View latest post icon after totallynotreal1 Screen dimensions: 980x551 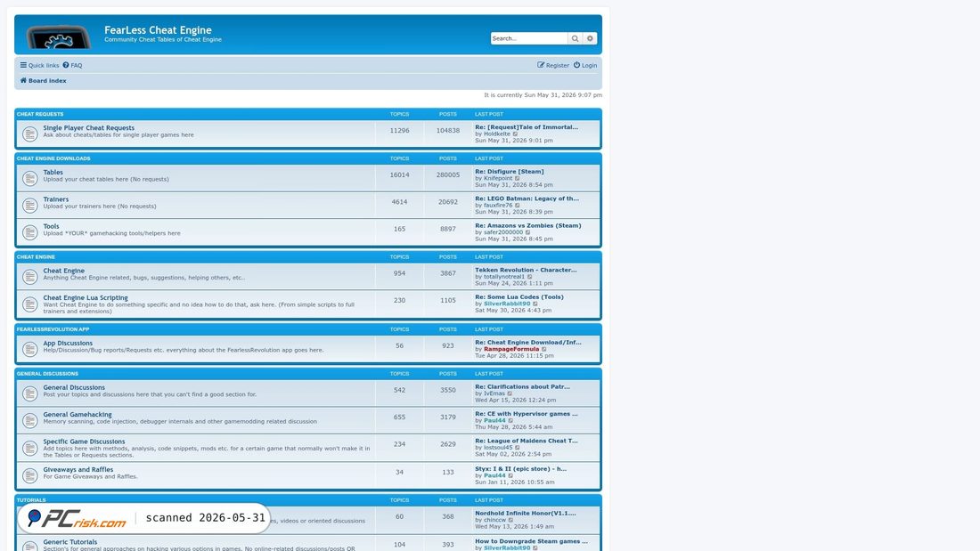[530, 277]
